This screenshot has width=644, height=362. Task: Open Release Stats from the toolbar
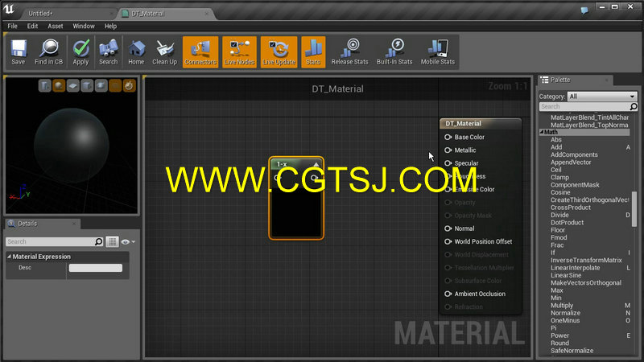[349, 51]
